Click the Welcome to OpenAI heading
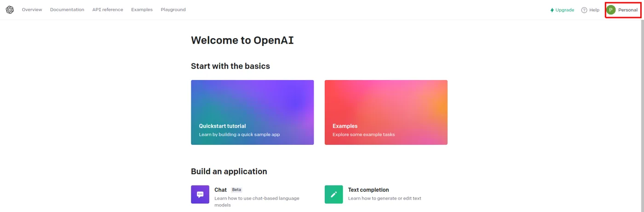The height and width of the screenshot is (212, 644). [242, 40]
